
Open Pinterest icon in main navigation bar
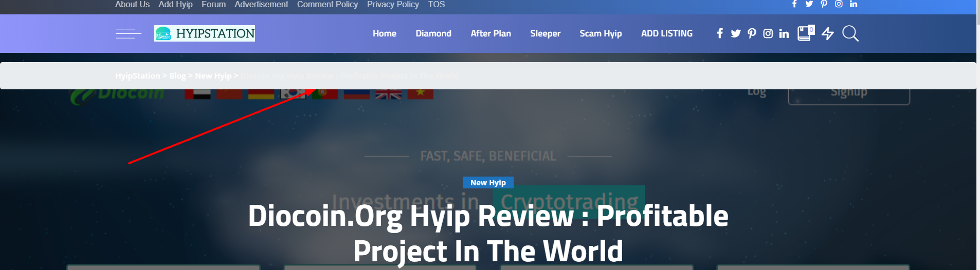point(752,33)
